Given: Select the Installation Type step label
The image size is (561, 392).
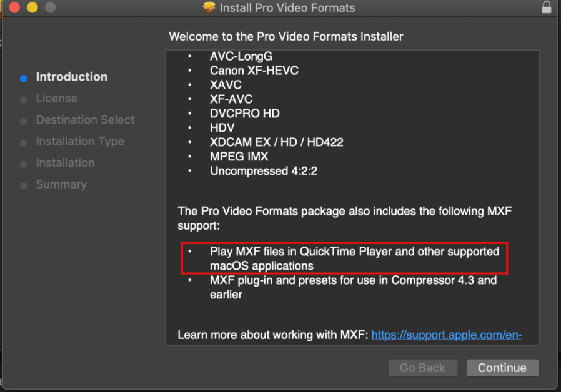Looking at the screenshot, I should [80, 142].
